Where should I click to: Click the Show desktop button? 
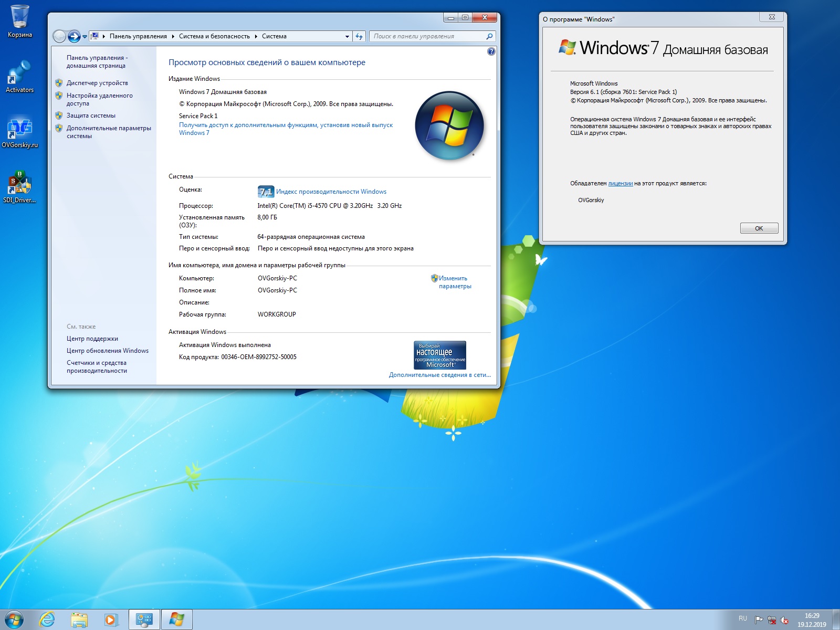coord(836,620)
